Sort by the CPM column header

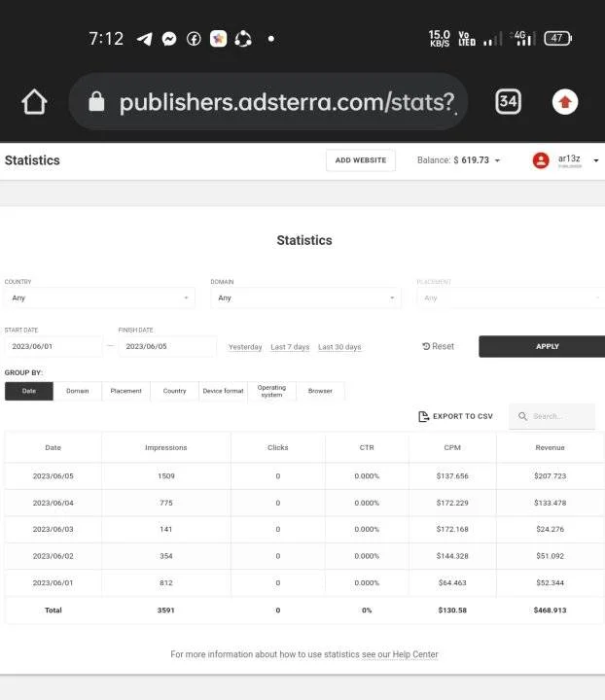tap(452, 447)
